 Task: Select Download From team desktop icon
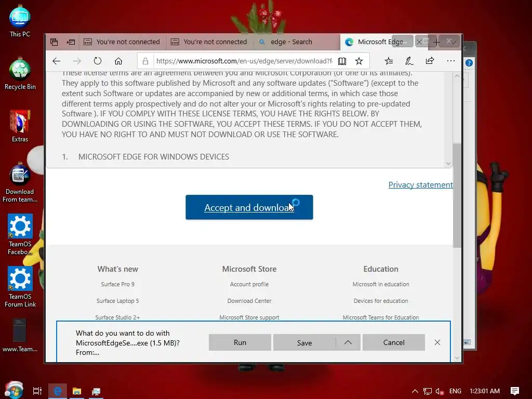(20, 182)
